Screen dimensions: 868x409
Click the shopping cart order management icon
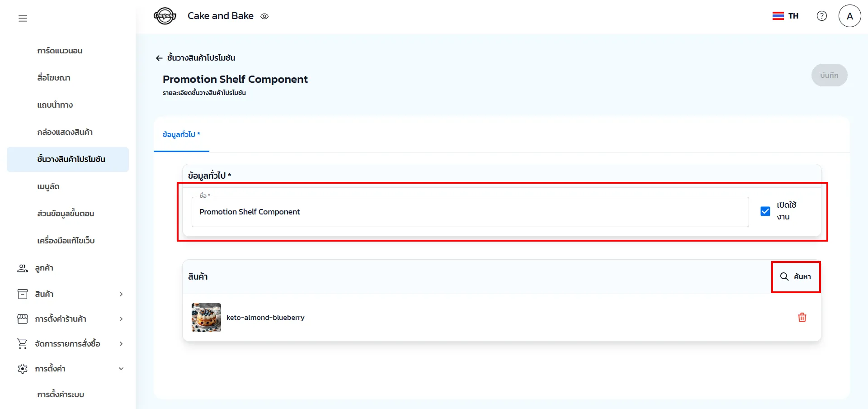(22, 344)
